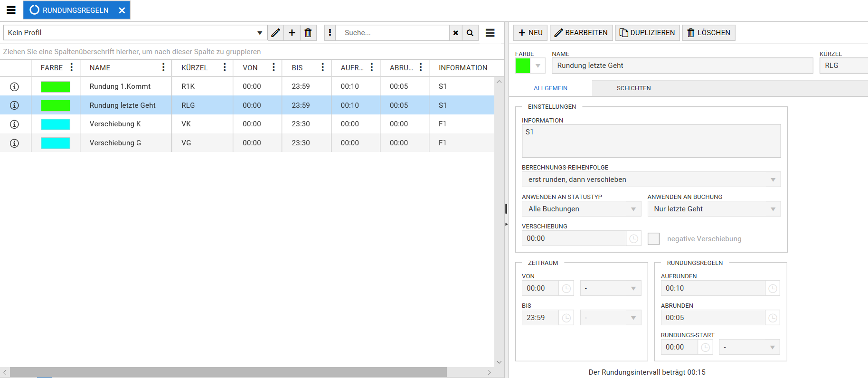Screen dimensions: 868x378
Task: Select the Rundung 1.Kommt row name
Action: point(120,86)
